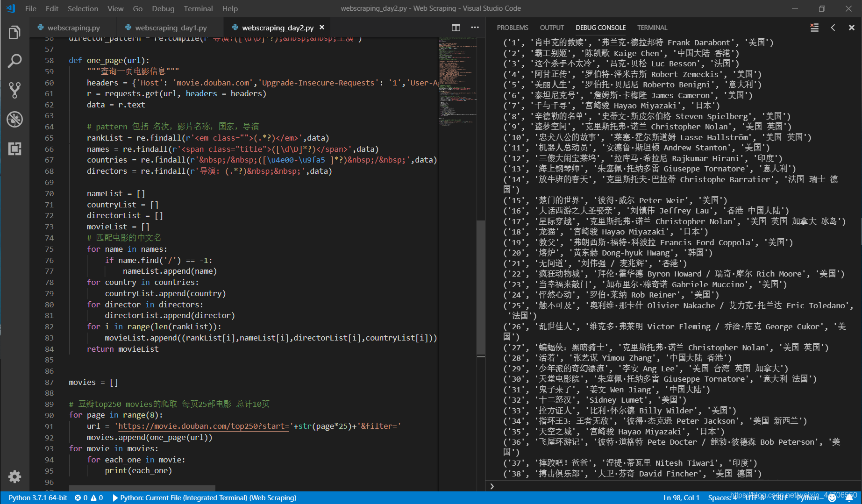Click 'for page in range(8):' line
The width and height of the screenshot is (862, 504).
116,415
